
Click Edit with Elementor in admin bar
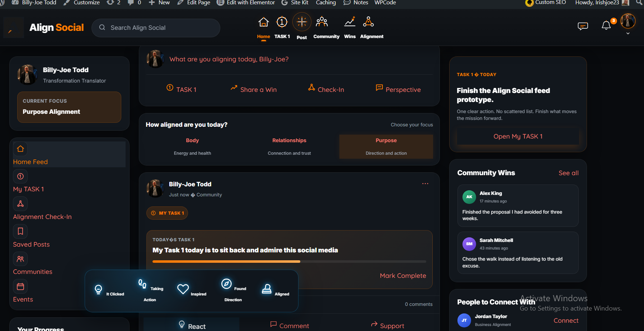[x=246, y=3]
